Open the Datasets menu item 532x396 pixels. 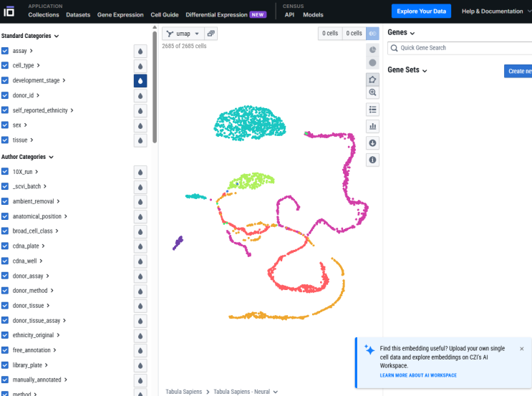tap(78, 14)
